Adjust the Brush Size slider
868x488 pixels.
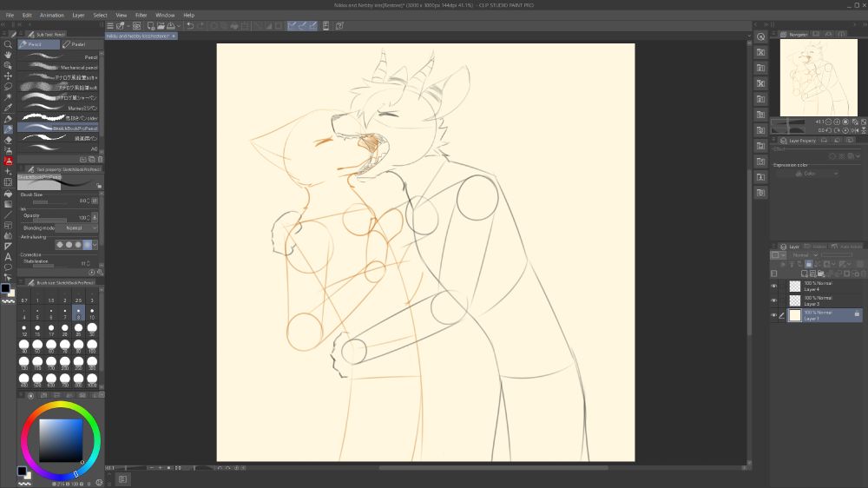click(49, 202)
